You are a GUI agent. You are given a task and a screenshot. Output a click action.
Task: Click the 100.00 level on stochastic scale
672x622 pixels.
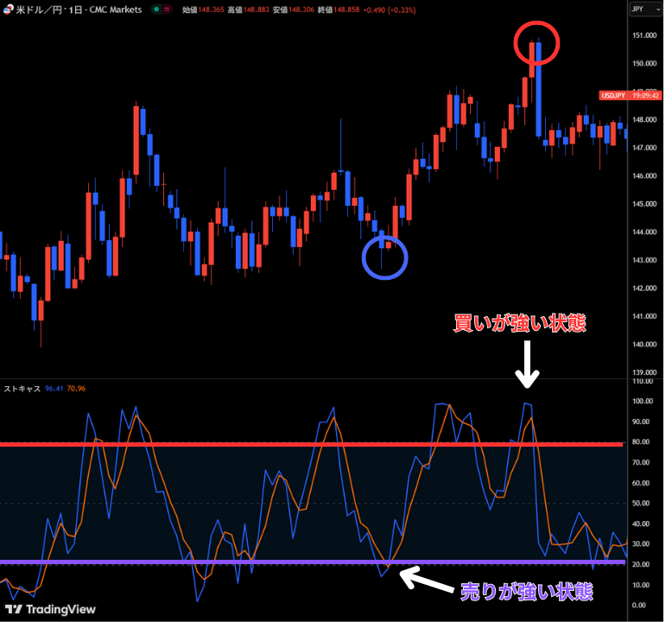tap(643, 401)
